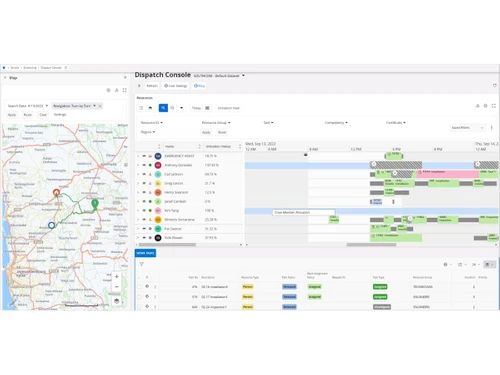Click the resource list horizontal scrollbar
The height and width of the screenshot is (375, 500).
167,245
